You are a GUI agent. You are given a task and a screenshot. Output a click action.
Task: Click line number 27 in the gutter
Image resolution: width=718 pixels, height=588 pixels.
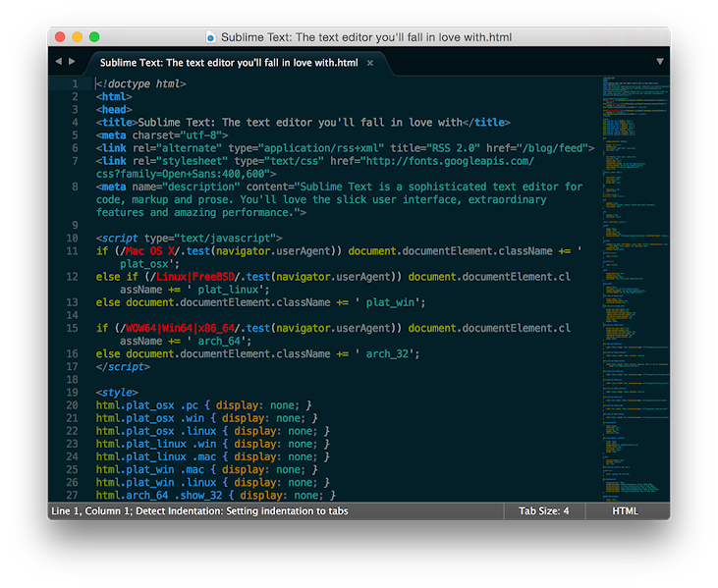pyautogui.click(x=73, y=495)
